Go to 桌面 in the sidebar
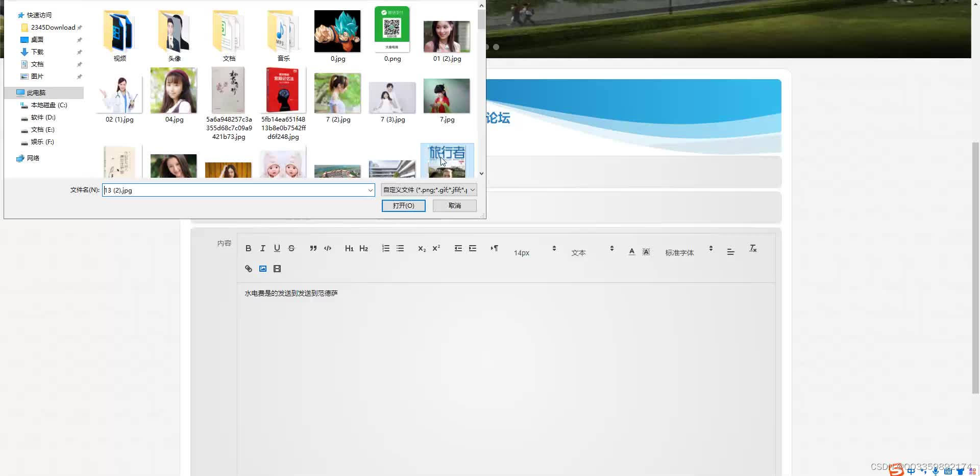The width and height of the screenshot is (980, 476). [x=37, y=40]
